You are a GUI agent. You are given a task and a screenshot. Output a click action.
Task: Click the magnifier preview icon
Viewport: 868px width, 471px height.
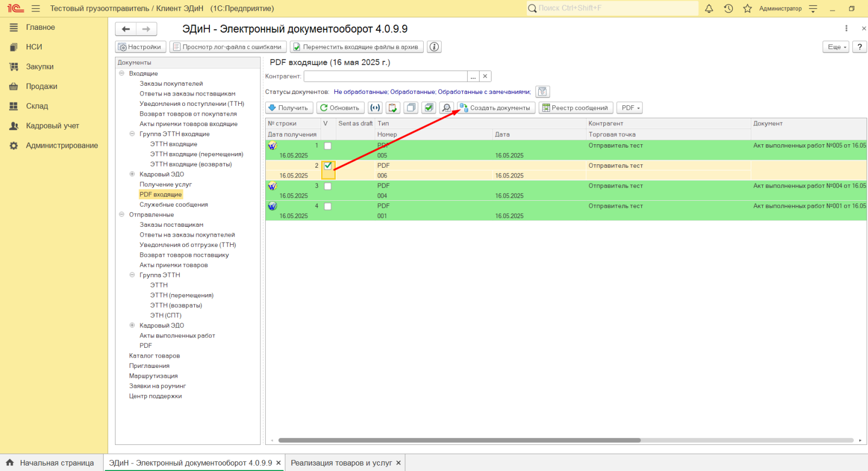[x=446, y=107]
